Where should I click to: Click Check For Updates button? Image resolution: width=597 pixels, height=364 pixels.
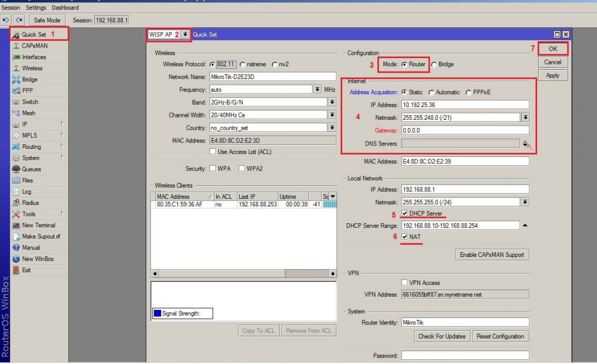(x=442, y=336)
